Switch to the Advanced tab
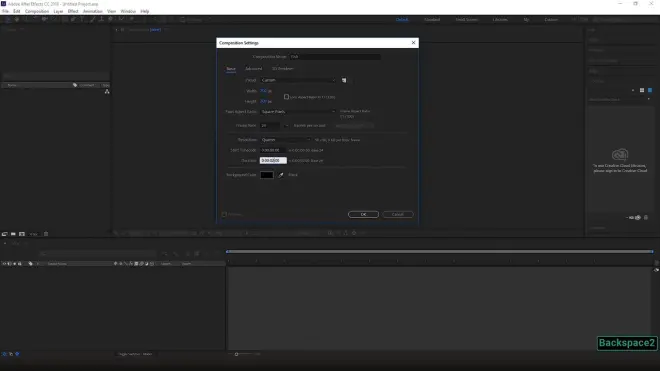Screen dimensions: 660x371 click(x=253, y=69)
